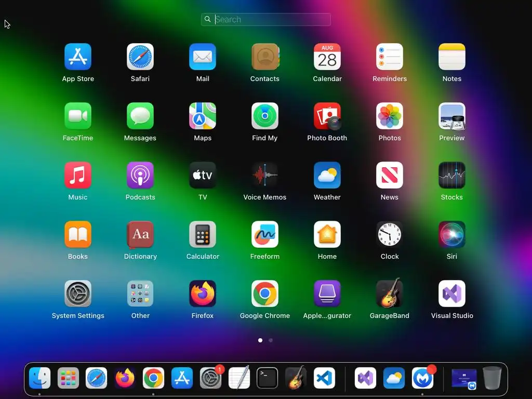Viewport: 532px width, 399px height.
Task: Launch Reminders
Action: [390, 57]
